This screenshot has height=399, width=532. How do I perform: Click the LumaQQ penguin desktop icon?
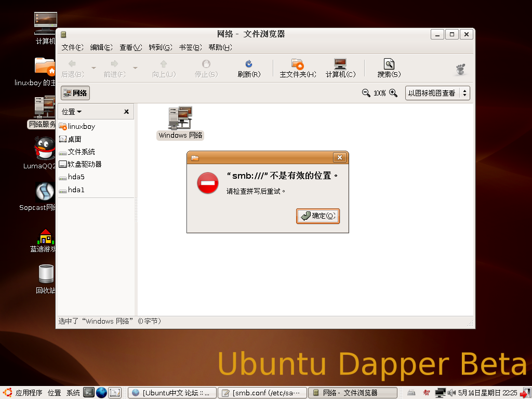(x=45, y=148)
